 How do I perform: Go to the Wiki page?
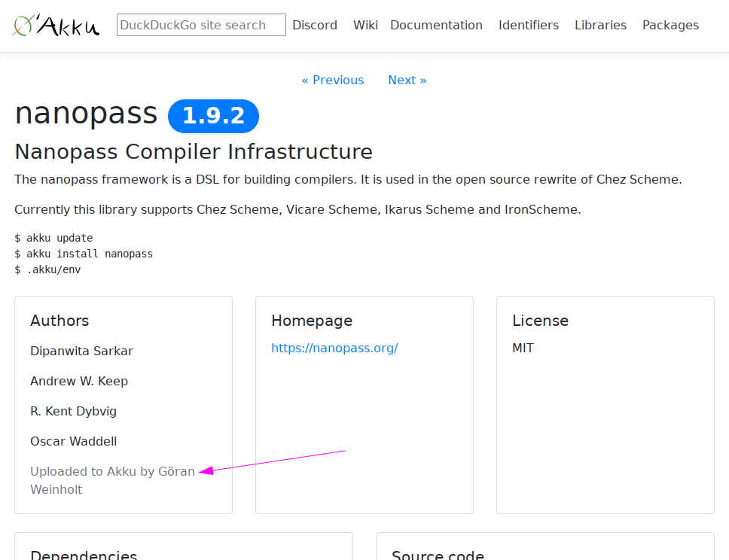365,25
